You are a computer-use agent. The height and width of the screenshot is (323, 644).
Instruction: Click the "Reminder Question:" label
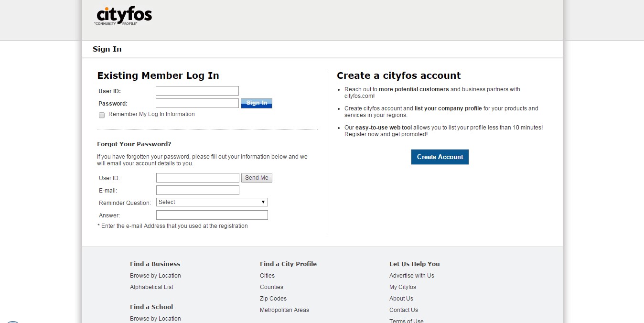tap(125, 203)
